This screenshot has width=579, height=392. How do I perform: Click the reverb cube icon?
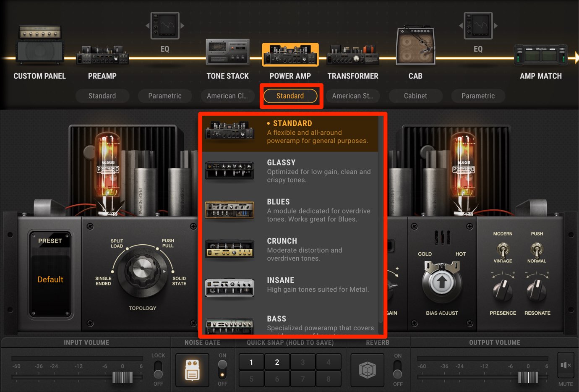pyautogui.click(x=367, y=370)
